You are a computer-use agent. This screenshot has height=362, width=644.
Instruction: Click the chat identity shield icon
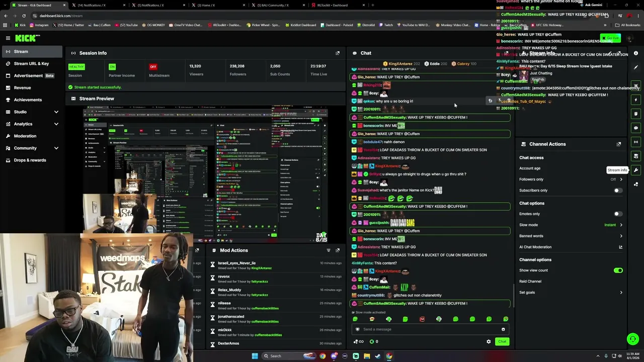pos(358,329)
